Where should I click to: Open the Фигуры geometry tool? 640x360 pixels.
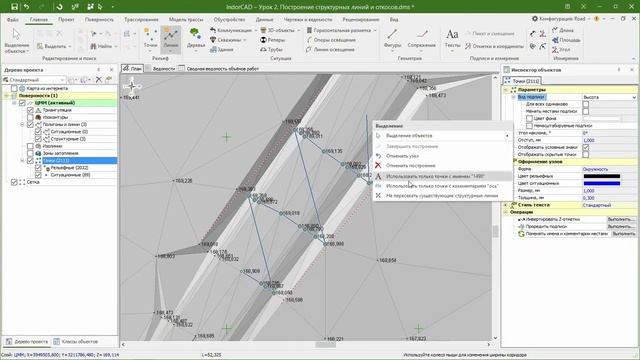(393, 40)
